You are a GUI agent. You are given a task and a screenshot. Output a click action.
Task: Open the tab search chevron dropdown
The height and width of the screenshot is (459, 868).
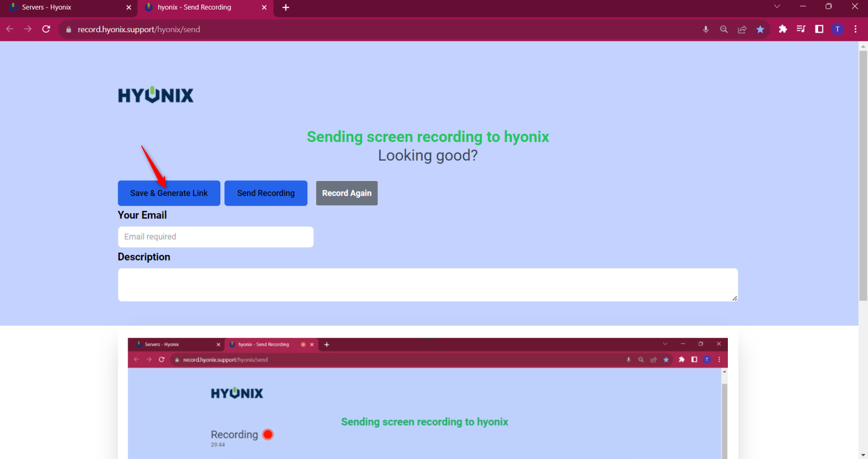tap(776, 6)
